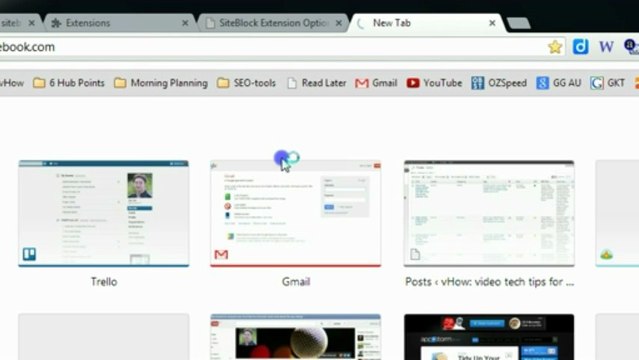
Task: Click the Gmail icon in bookmarks bar
Action: [361, 83]
